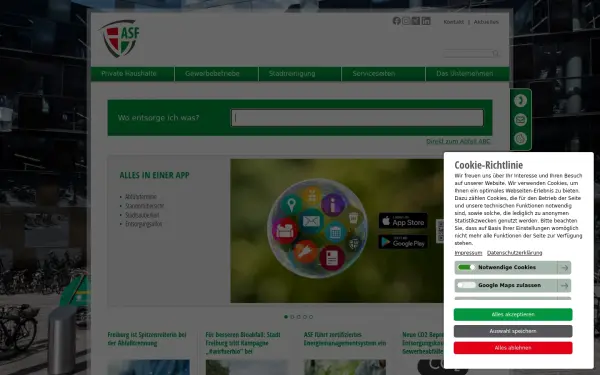
Task: Click Alles ablehnen button
Action: point(513,348)
